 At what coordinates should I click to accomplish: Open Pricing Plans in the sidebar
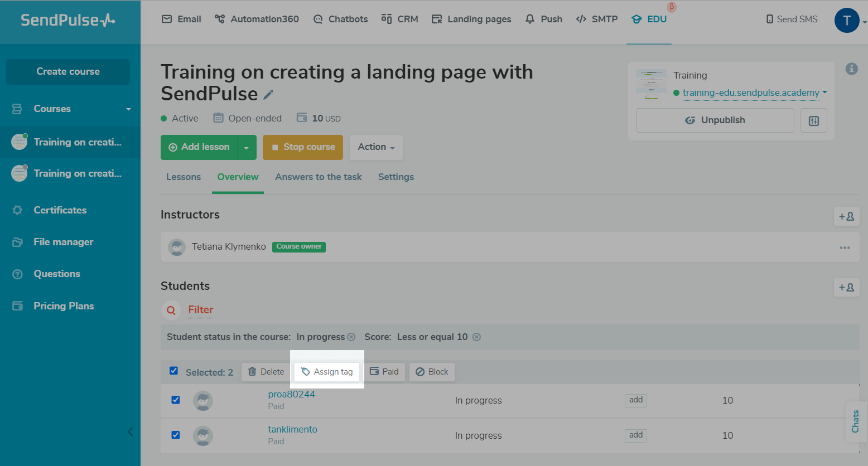(64, 306)
